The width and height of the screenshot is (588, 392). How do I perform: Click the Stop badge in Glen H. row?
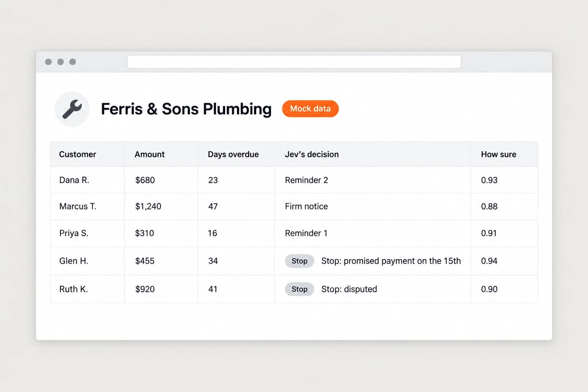pyautogui.click(x=299, y=261)
